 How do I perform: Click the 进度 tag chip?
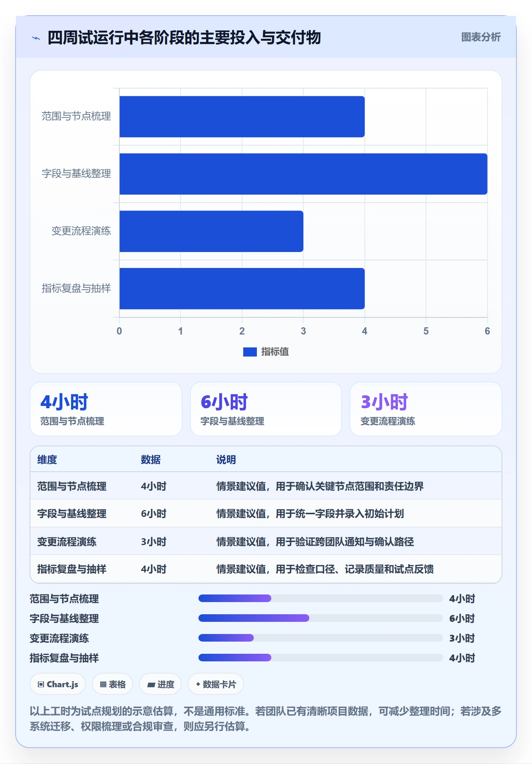pos(160,684)
